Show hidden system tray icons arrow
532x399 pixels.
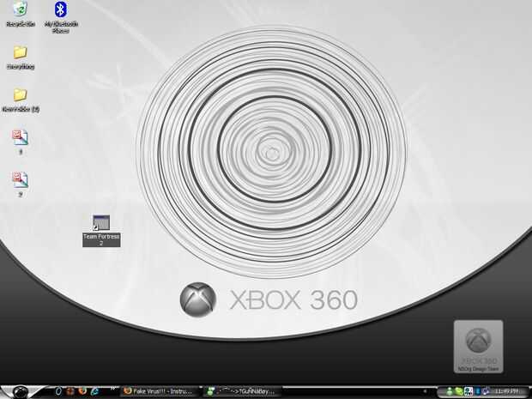(x=425, y=391)
